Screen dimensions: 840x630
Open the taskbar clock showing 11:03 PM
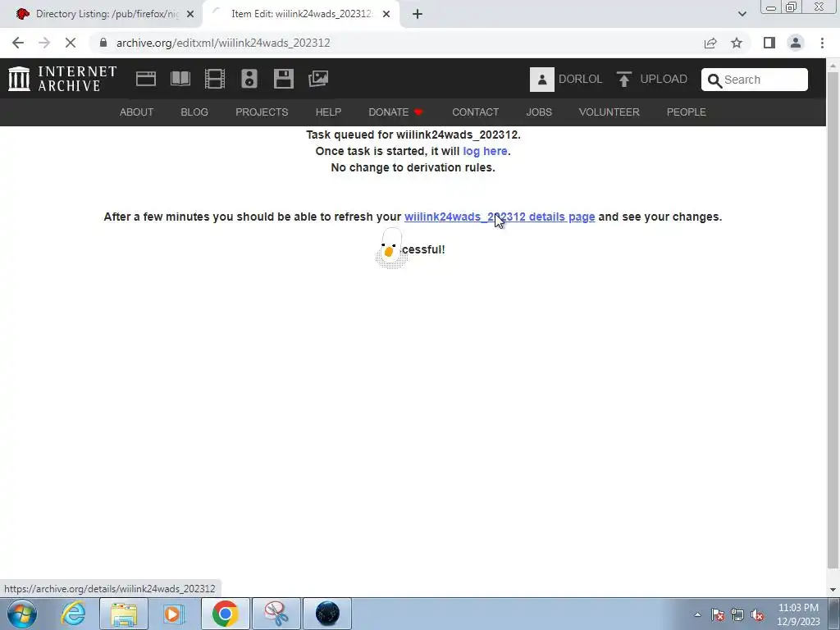tap(798, 614)
